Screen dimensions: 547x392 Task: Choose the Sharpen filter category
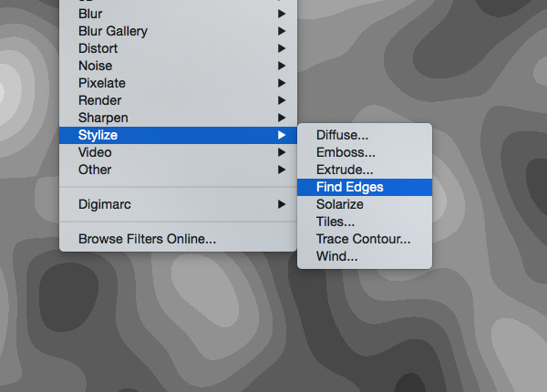(103, 118)
